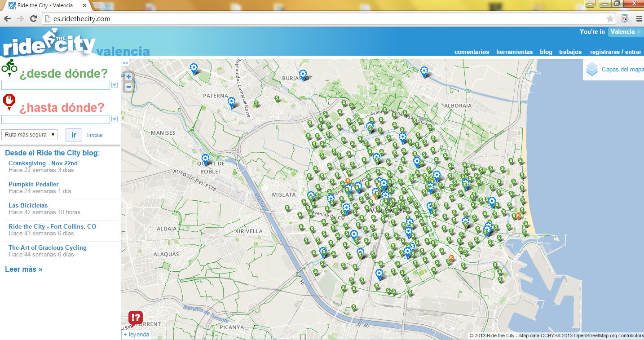Click the hasta dónde address input field
This screenshot has height=340, width=644.
(x=56, y=119)
